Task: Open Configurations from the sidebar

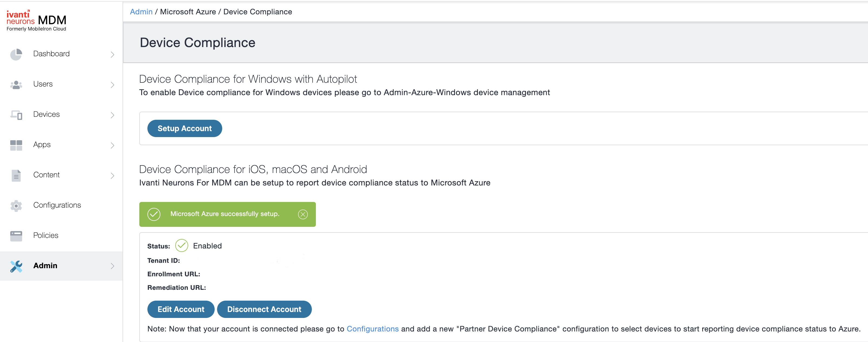Action: click(61, 205)
